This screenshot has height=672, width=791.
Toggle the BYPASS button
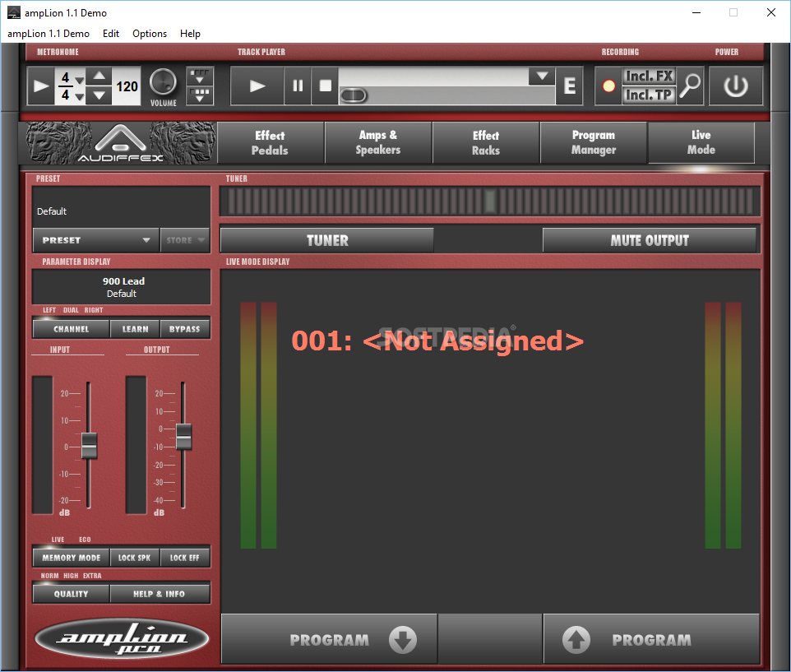(185, 329)
